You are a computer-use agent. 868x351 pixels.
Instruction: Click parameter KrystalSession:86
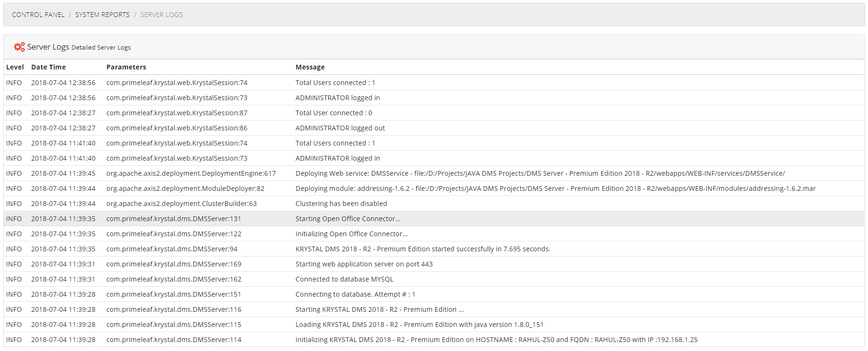point(177,128)
